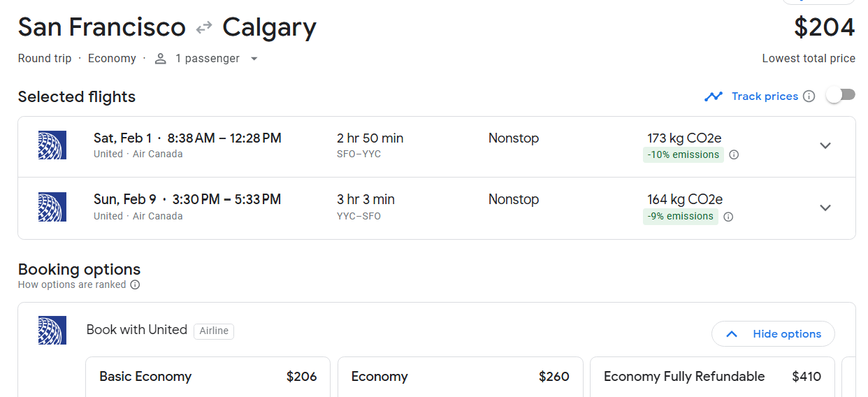
Task: Click United logo on Feb 1 flight
Action: [52, 145]
